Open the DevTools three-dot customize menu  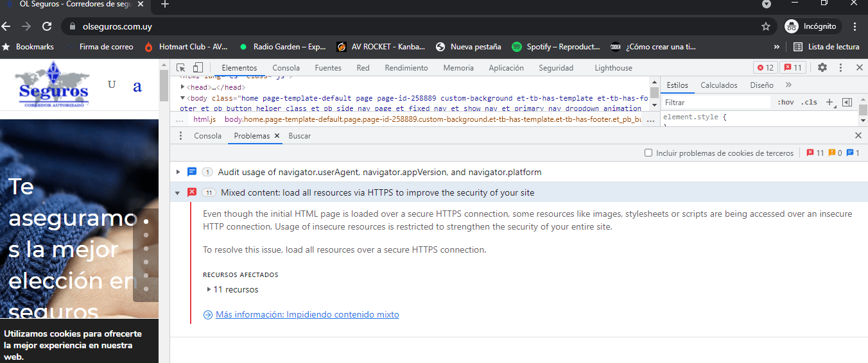click(842, 67)
